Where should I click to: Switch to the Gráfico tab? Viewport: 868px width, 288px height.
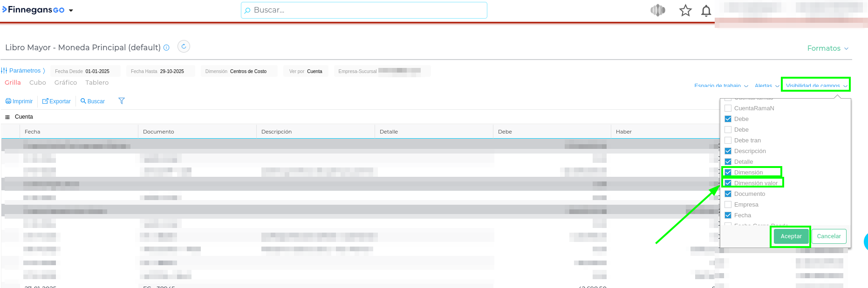pyautogui.click(x=66, y=82)
